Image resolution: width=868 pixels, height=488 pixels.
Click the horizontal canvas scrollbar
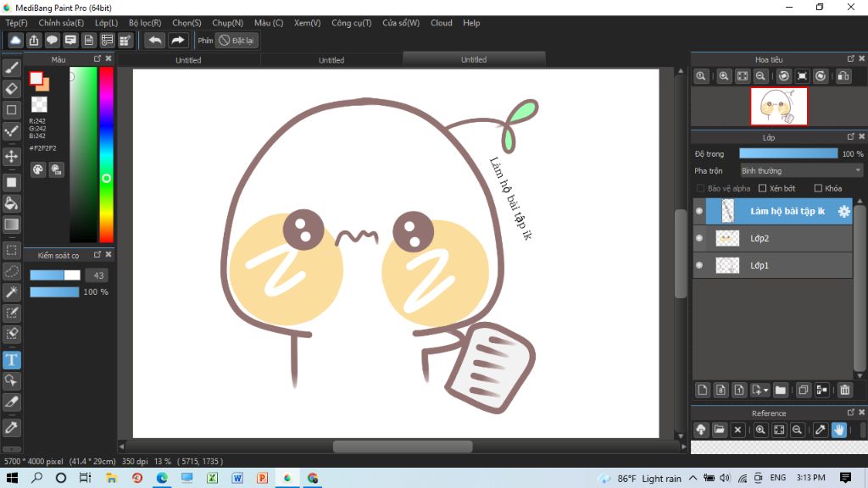[x=403, y=446]
